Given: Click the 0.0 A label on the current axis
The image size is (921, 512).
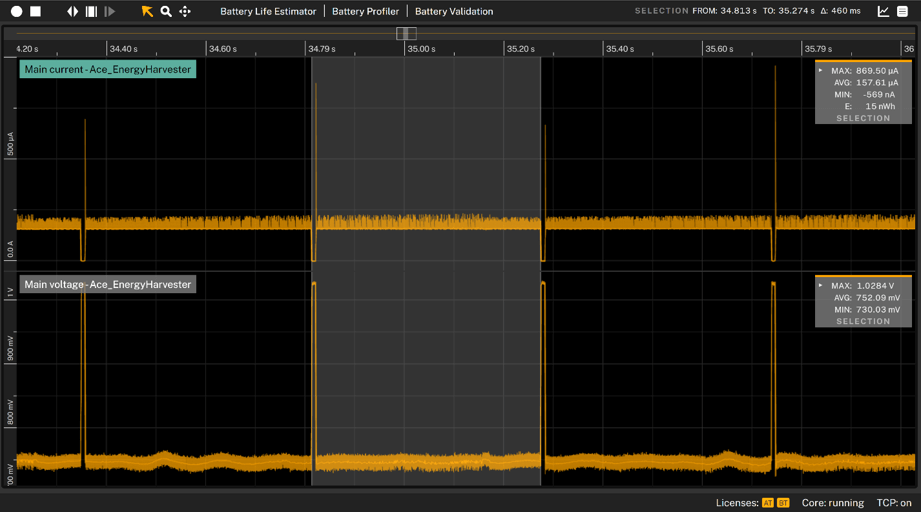Looking at the screenshot, I should [x=10, y=250].
